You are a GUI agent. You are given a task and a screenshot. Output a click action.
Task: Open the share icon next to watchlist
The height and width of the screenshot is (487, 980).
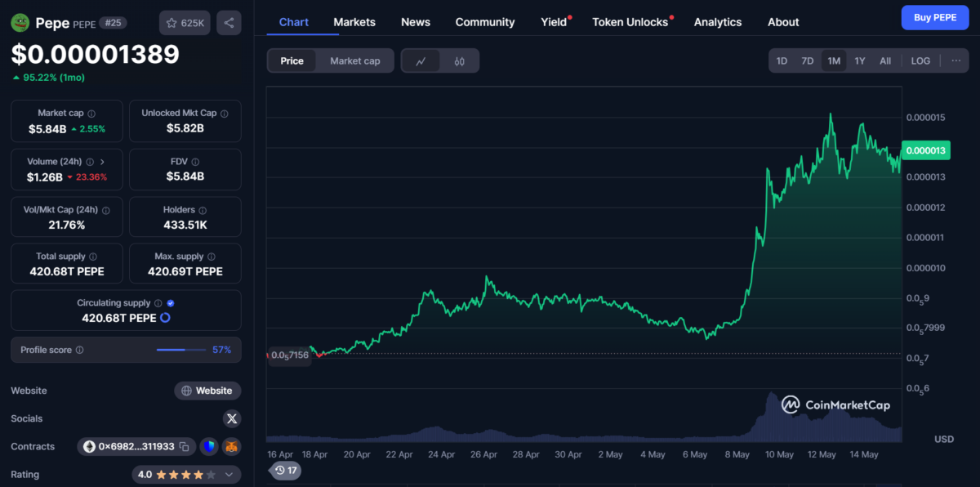point(229,23)
